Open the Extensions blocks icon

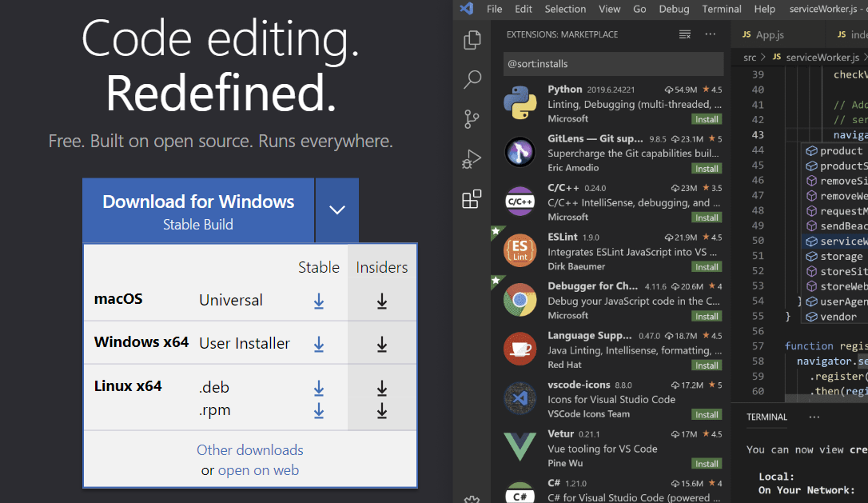point(472,199)
